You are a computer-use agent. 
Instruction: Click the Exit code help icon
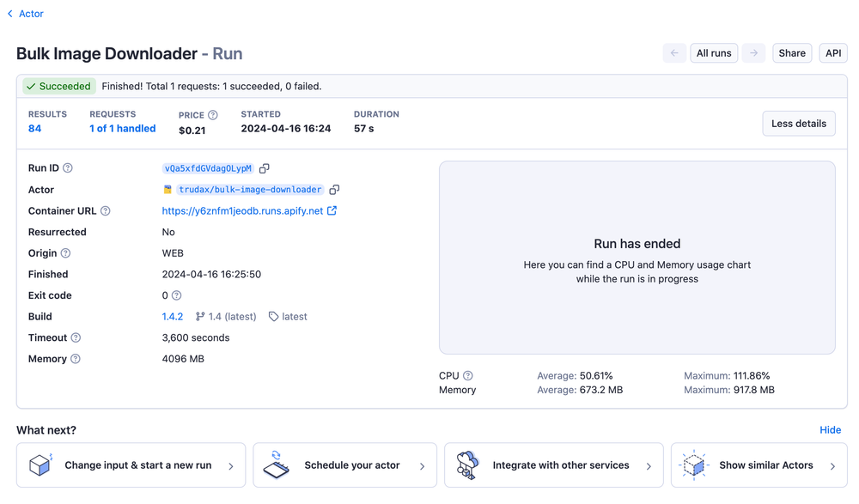[177, 295]
